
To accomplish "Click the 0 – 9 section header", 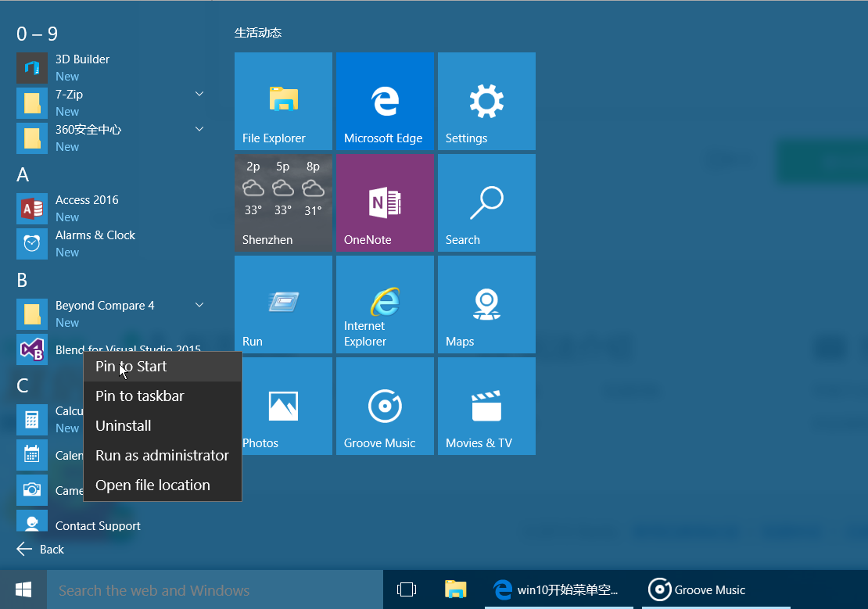I will tap(37, 34).
